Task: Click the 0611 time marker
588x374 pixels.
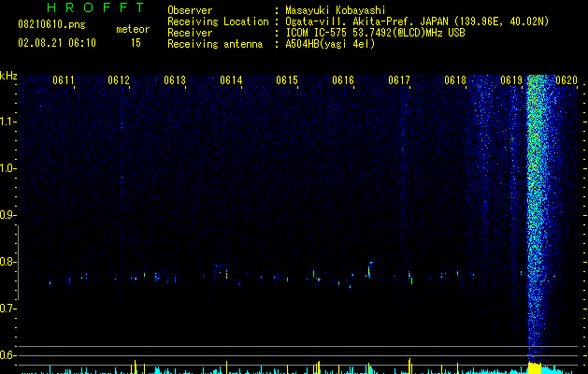Action: click(64, 80)
